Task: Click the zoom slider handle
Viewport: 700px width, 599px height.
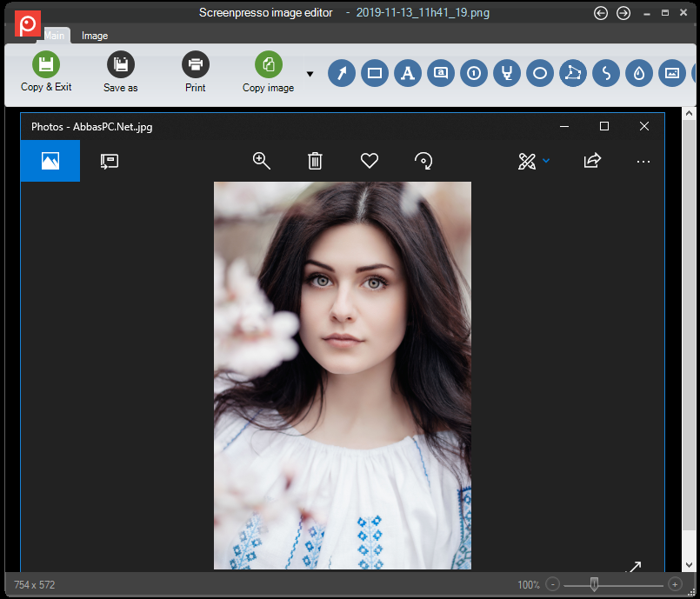Action: coord(594,584)
